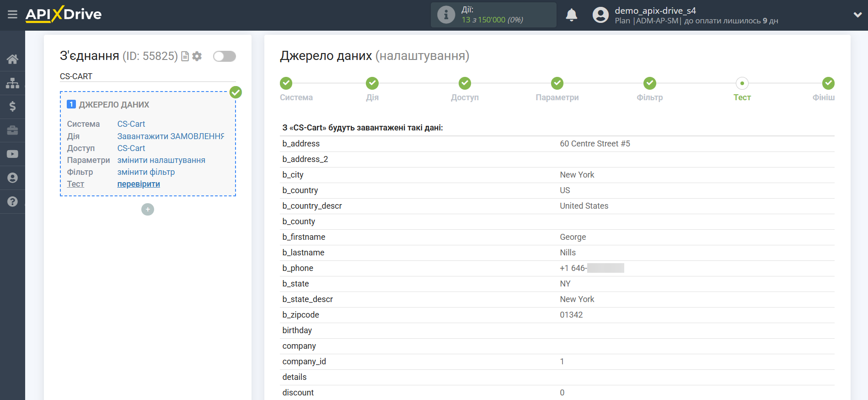Click the перевірити test link
868x400 pixels.
[x=139, y=184]
